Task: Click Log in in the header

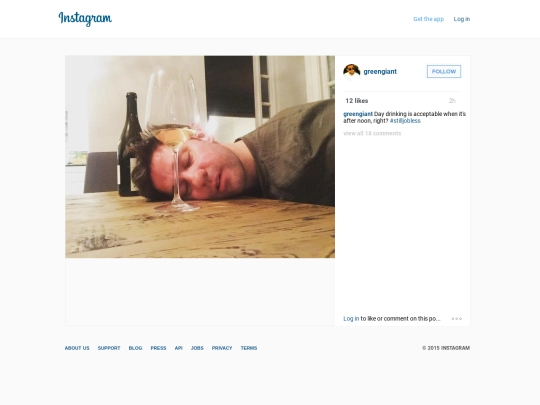Action: (461, 19)
